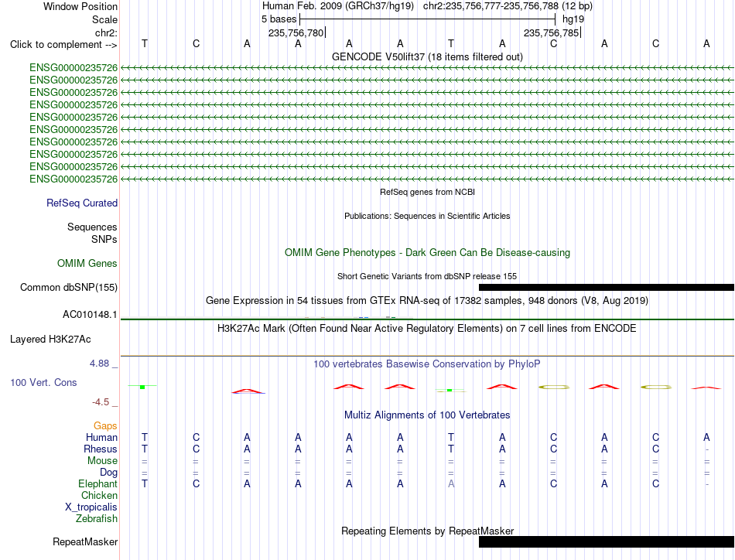This screenshot has height=560, width=735.
Task: Open Multiz Alignments of 100 Vertebrates title
Action: (x=427, y=415)
